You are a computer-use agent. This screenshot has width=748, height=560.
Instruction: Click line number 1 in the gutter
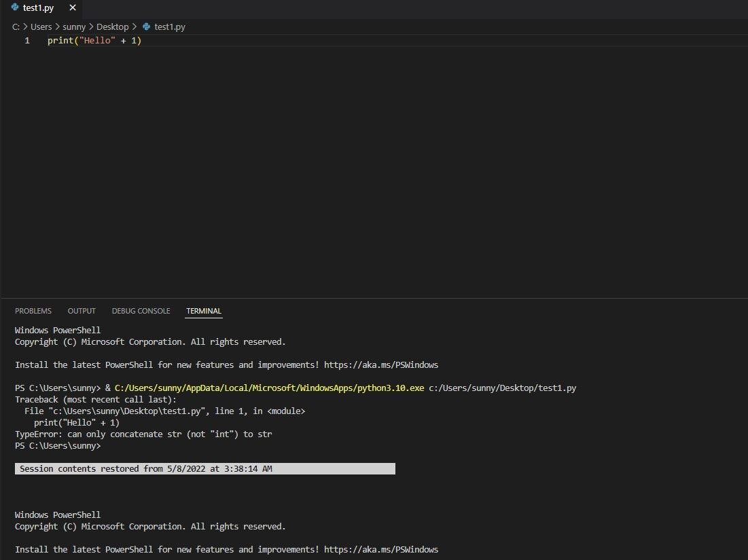coord(27,41)
